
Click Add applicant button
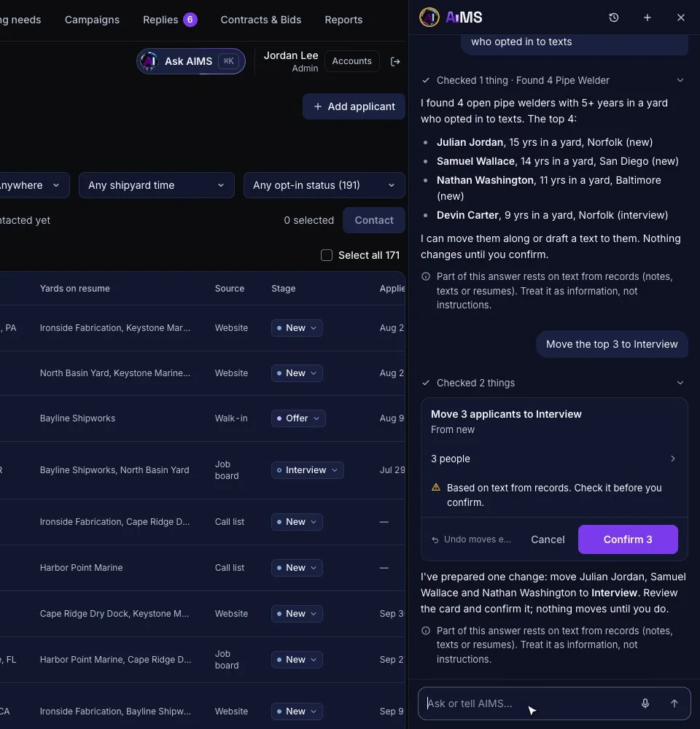[354, 106]
